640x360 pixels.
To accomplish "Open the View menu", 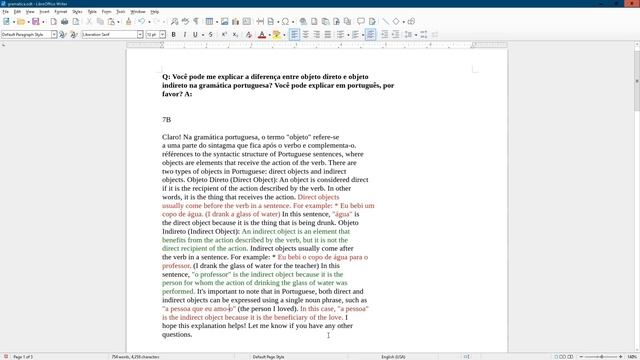I will click(x=30, y=12).
